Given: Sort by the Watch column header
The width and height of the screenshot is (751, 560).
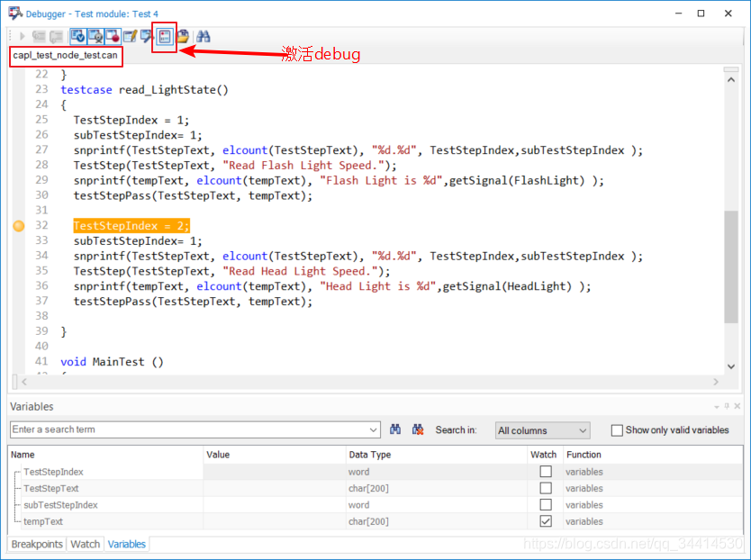Looking at the screenshot, I should coord(544,455).
